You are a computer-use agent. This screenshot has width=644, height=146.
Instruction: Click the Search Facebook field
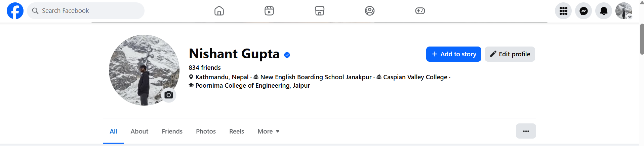pyautogui.click(x=86, y=11)
